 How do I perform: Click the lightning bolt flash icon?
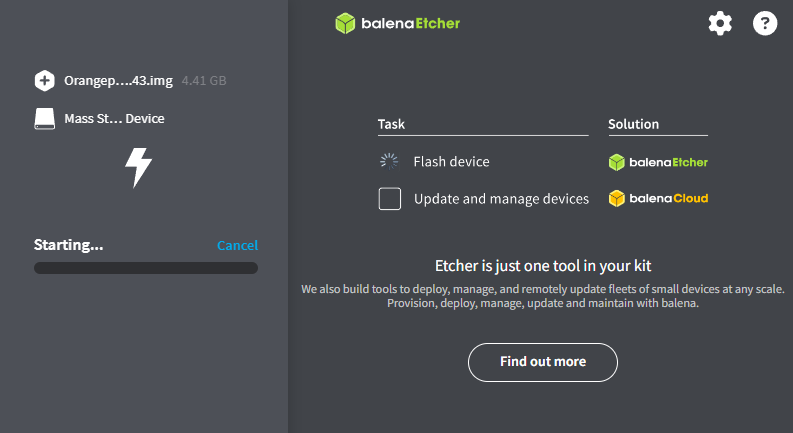(138, 167)
